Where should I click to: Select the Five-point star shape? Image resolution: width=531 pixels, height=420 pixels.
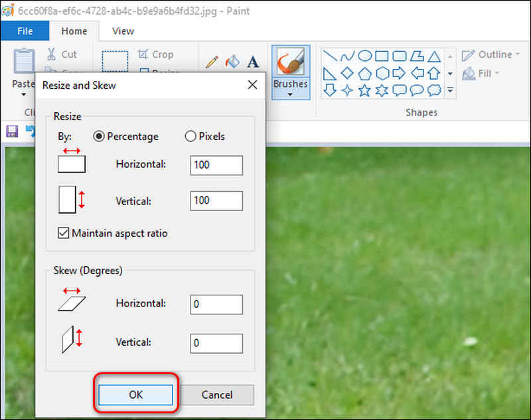click(364, 90)
